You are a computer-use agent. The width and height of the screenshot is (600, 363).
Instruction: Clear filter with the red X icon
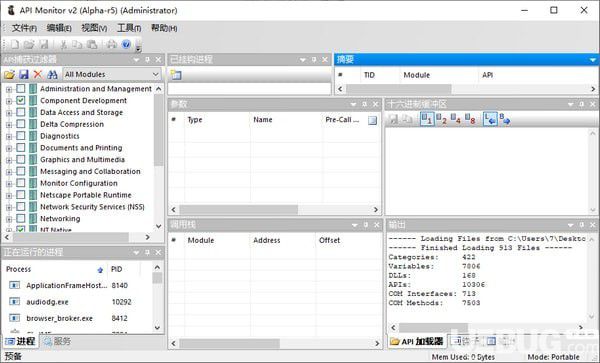coord(38,74)
